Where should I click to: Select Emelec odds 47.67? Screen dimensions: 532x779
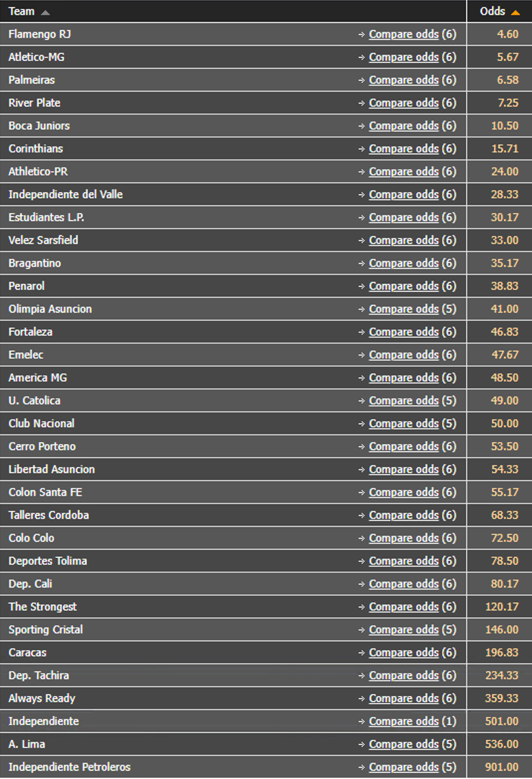pyautogui.click(x=505, y=355)
